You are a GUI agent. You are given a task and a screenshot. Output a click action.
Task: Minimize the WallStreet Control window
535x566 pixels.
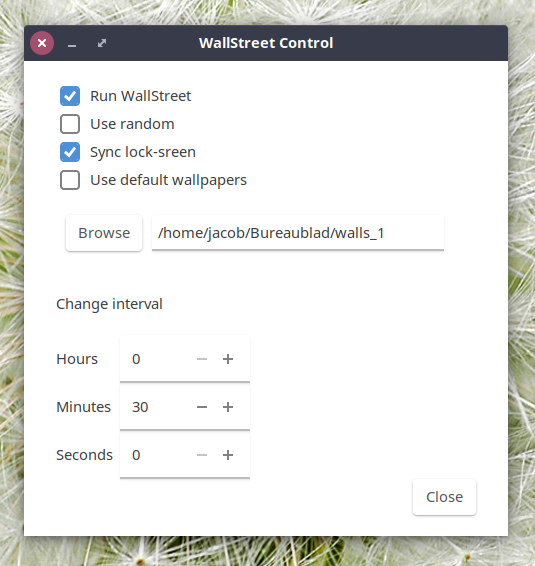pyautogui.click(x=72, y=43)
